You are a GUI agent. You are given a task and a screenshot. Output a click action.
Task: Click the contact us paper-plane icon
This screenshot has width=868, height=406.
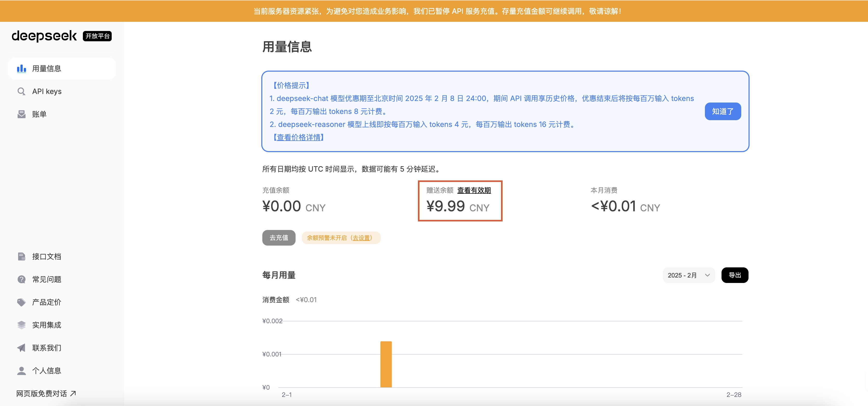(21, 348)
